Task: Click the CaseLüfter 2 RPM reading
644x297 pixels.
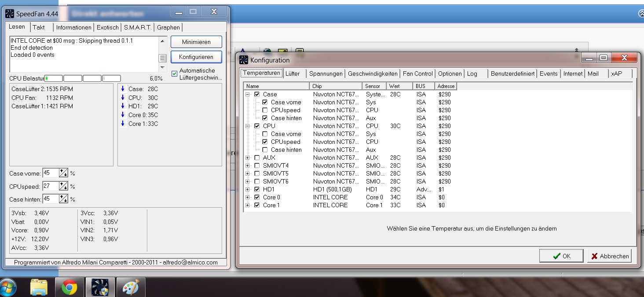Action: coord(42,89)
